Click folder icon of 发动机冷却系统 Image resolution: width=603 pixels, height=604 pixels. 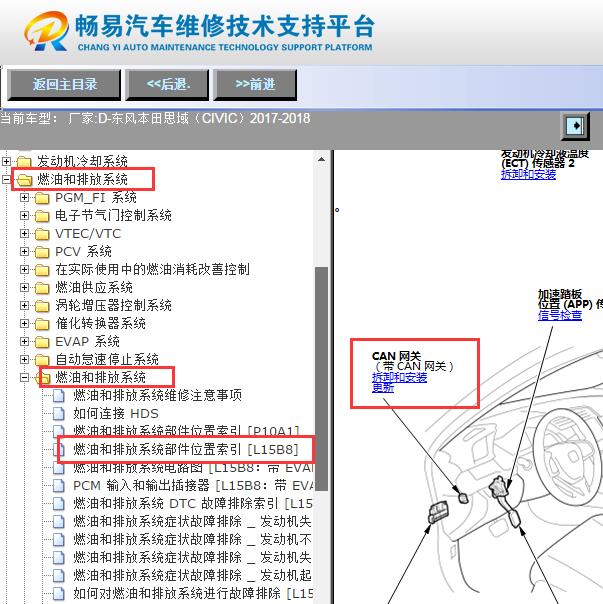coord(24,161)
